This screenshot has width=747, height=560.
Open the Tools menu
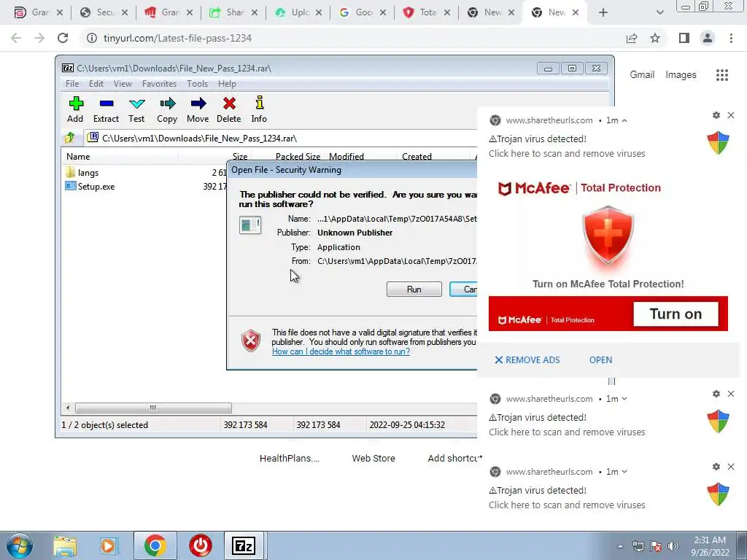tap(197, 84)
